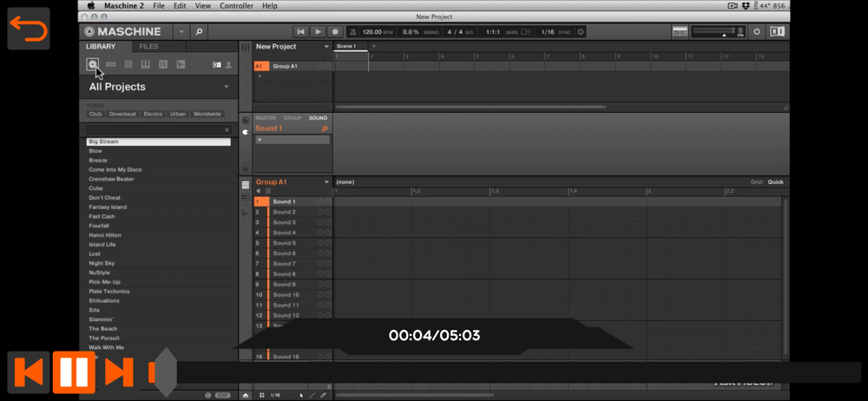Switch to the LIBRARY tab
Viewport: 868px width, 401px height.
(100, 47)
